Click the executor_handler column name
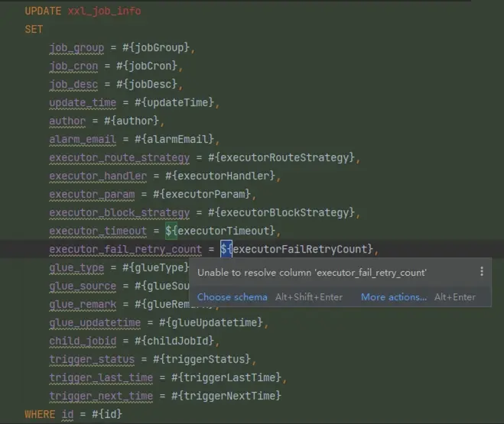The width and height of the screenshot is (504, 424). click(x=98, y=176)
